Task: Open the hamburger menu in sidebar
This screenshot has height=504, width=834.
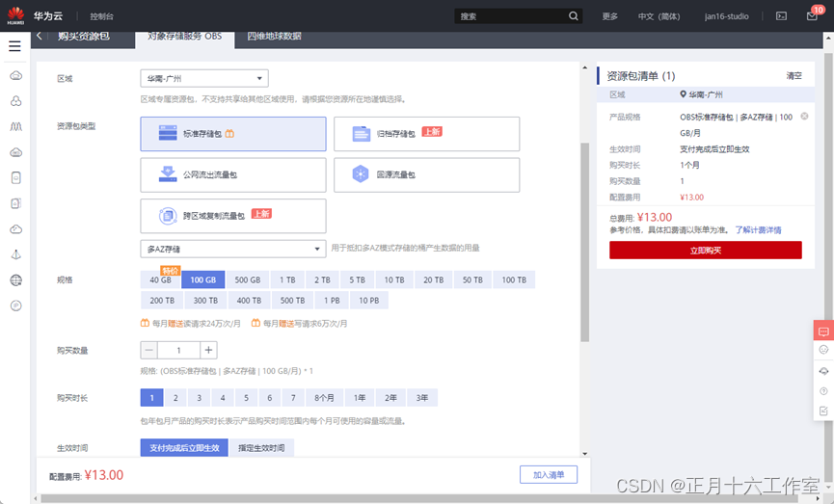Action: coord(14,46)
